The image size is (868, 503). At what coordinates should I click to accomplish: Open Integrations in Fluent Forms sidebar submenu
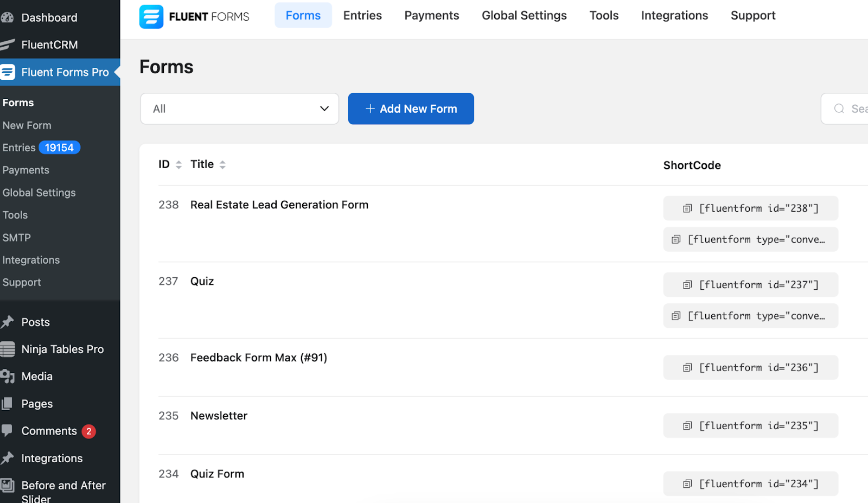tap(31, 260)
